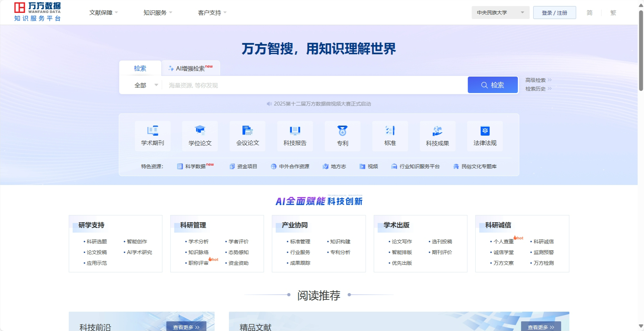The height and width of the screenshot is (331, 644).
Task: Open 应用示范 link
Action: (97, 263)
